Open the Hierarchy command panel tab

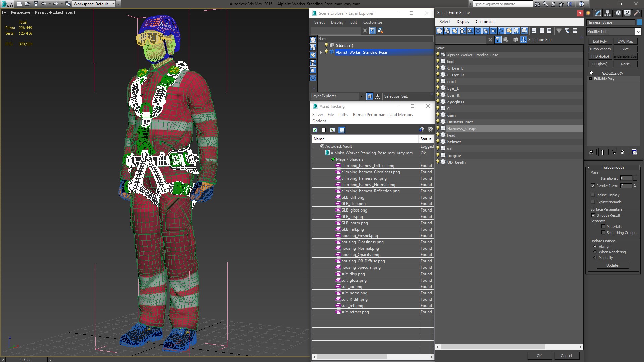pos(607,13)
